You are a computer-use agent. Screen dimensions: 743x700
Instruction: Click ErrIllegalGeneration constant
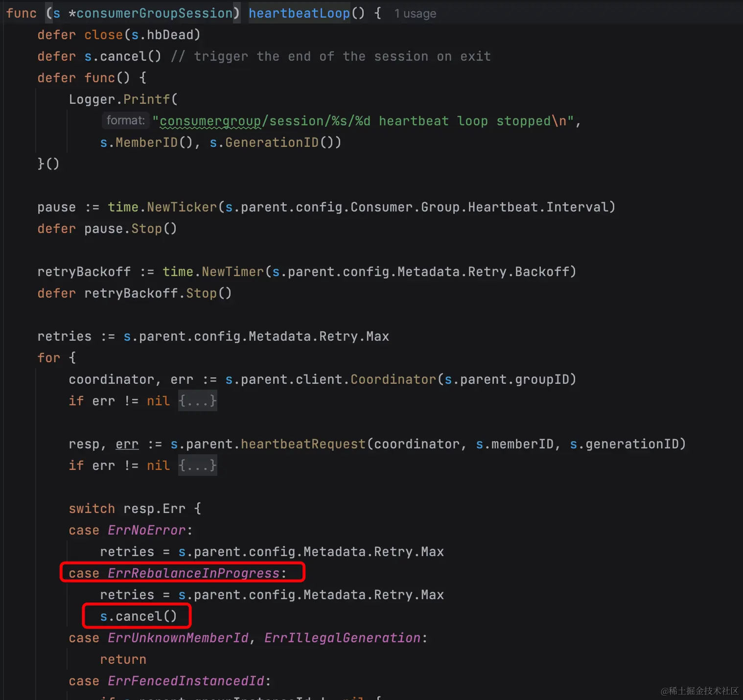pyautogui.click(x=343, y=638)
